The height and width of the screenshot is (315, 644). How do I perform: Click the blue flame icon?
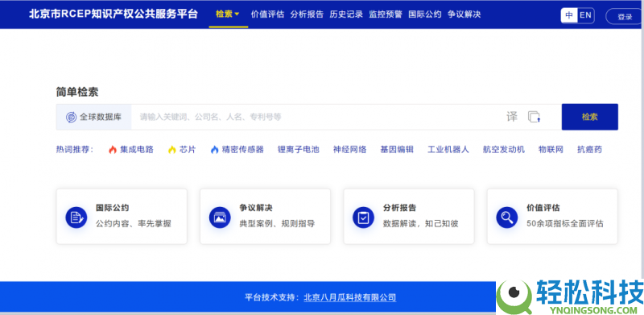click(214, 150)
